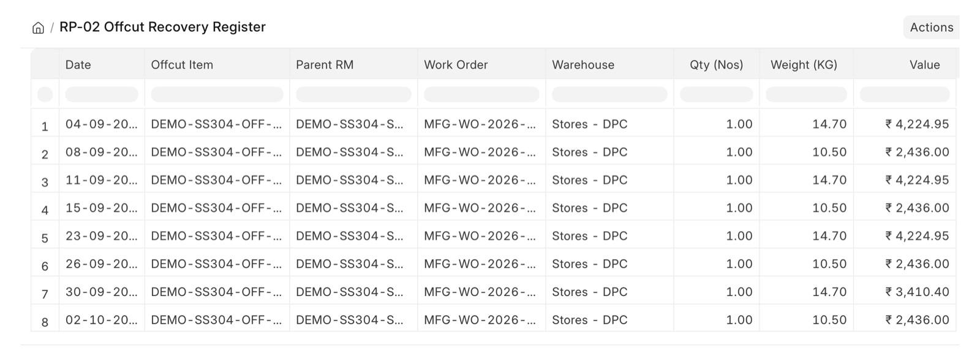The height and width of the screenshot is (353, 980).
Task: Select row number 6
Action: tap(45, 266)
